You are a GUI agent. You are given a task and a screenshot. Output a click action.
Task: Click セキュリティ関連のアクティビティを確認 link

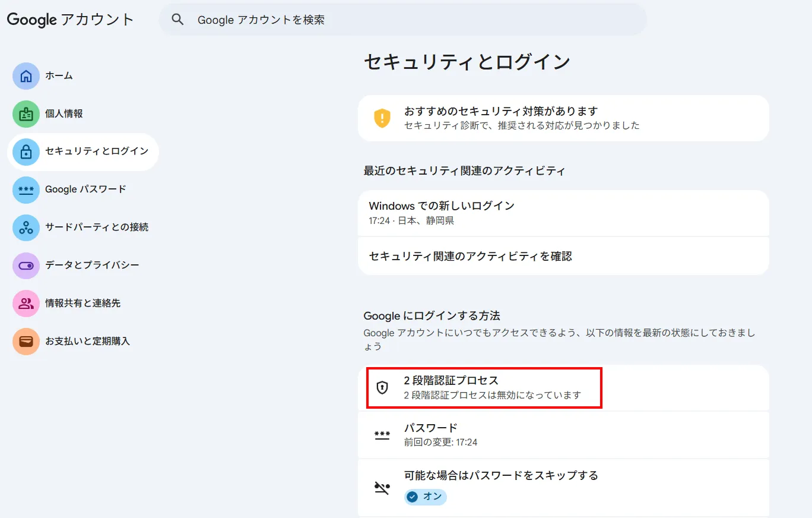click(x=470, y=257)
